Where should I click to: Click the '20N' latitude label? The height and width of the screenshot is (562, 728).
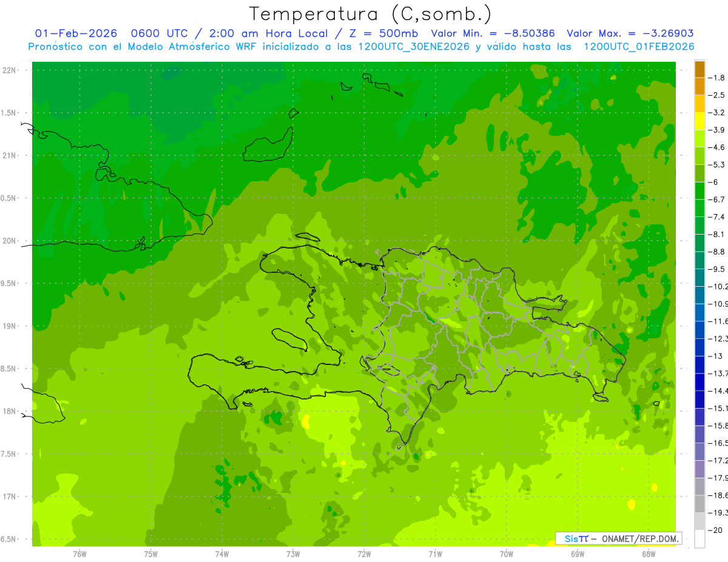[9, 241]
